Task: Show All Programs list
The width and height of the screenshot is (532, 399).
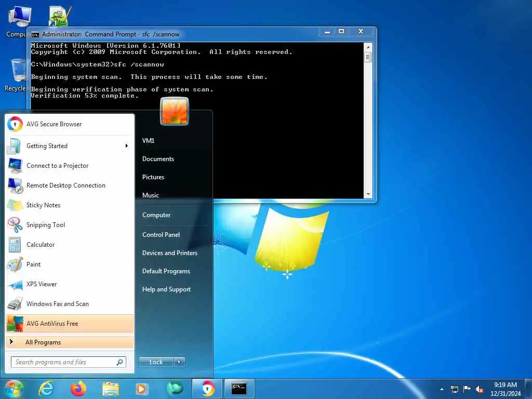Action: [x=70, y=342]
